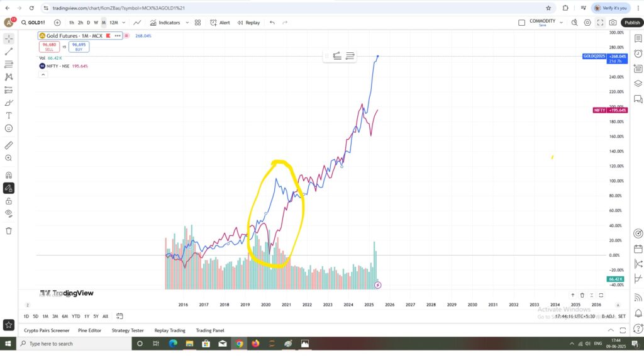Open the chart patterns drawing tools
Viewport: 644px width, 360px height.
9,77
